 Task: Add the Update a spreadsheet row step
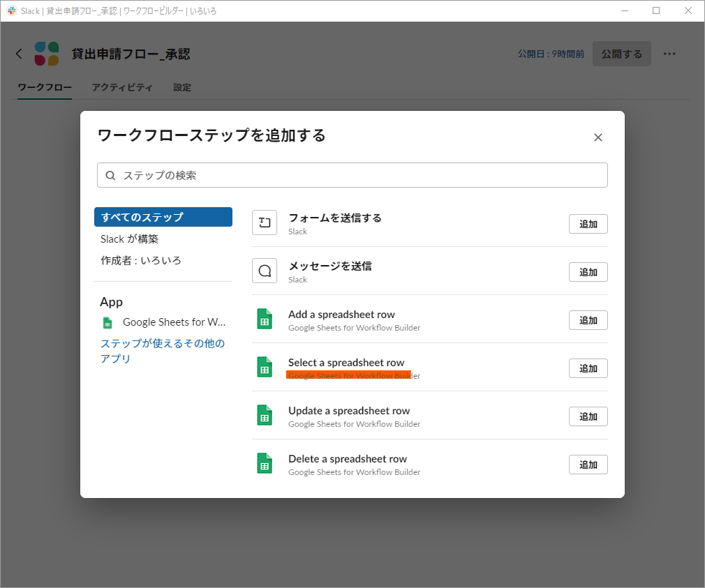588,416
